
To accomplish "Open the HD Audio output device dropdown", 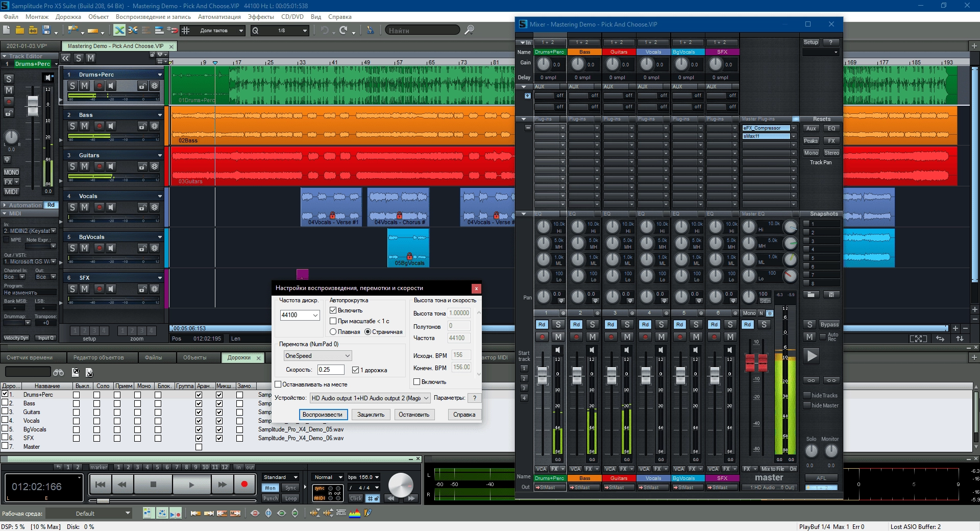I will coord(370,398).
